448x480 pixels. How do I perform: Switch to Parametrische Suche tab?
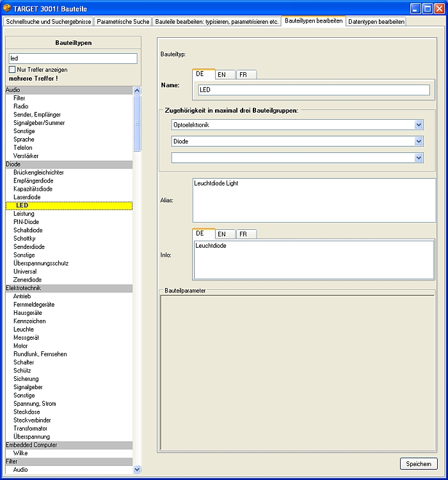124,21
